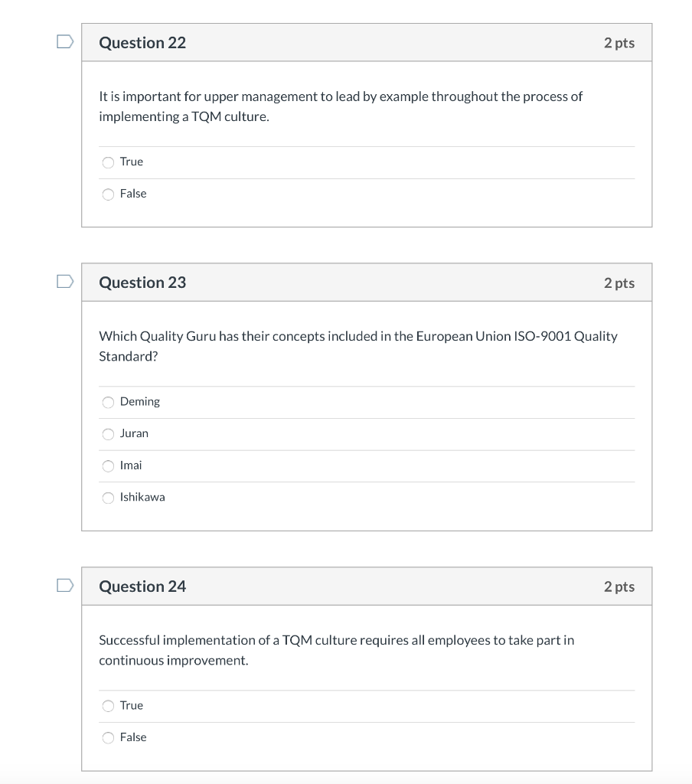Click the Question 22 header bar
The width and height of the screenshot is (692, 784).
[x=366, y=43]
